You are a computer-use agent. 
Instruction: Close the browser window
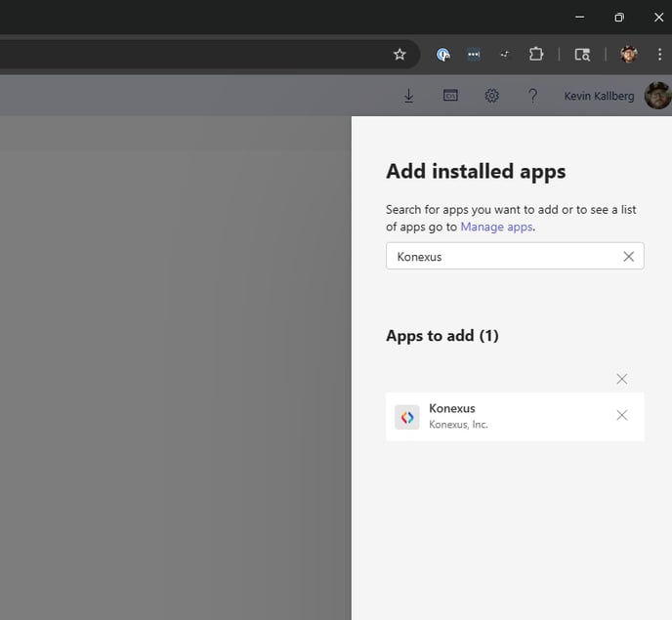point(658,18)
